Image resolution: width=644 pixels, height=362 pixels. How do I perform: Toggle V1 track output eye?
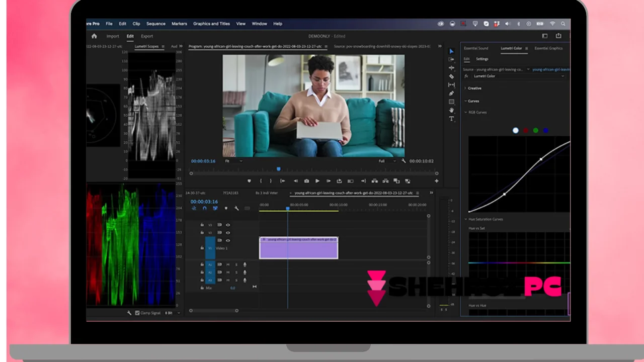pyautogui.click(x=228, y=240)
